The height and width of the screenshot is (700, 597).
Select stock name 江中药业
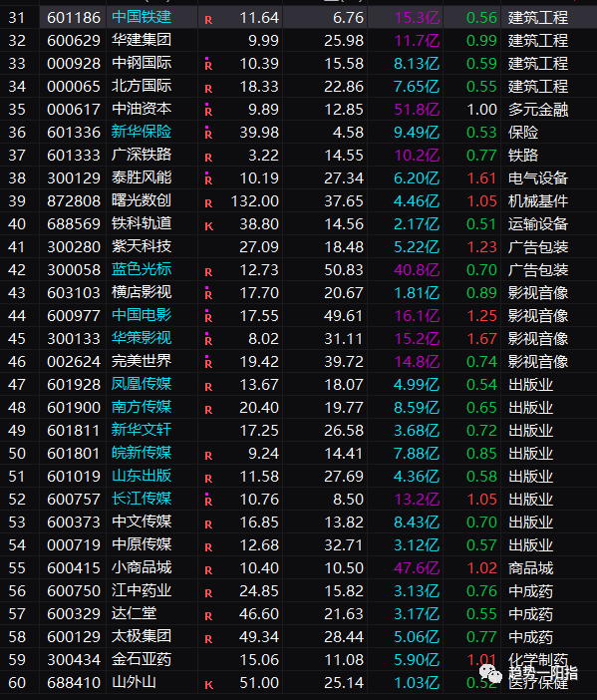point(142,590)
